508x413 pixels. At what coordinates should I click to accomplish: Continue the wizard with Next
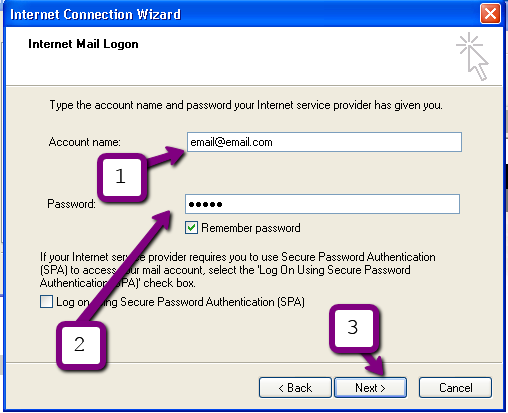click(x=370, y=388)
